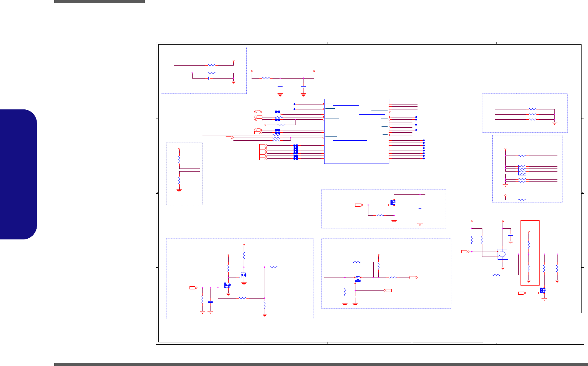Click the ground symbol in the top-left dashed box
The image size is (588, 366).
pos(234,81)
